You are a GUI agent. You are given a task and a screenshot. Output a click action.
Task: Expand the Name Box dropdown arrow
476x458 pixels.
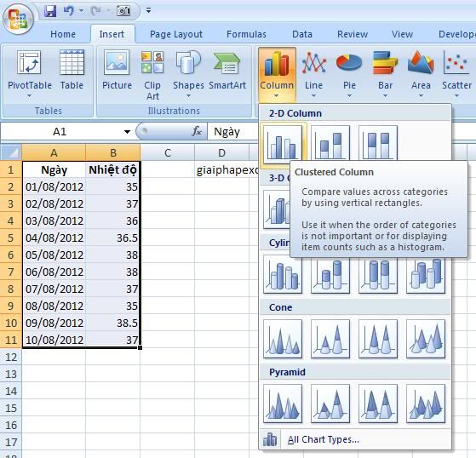click(127, 132)
